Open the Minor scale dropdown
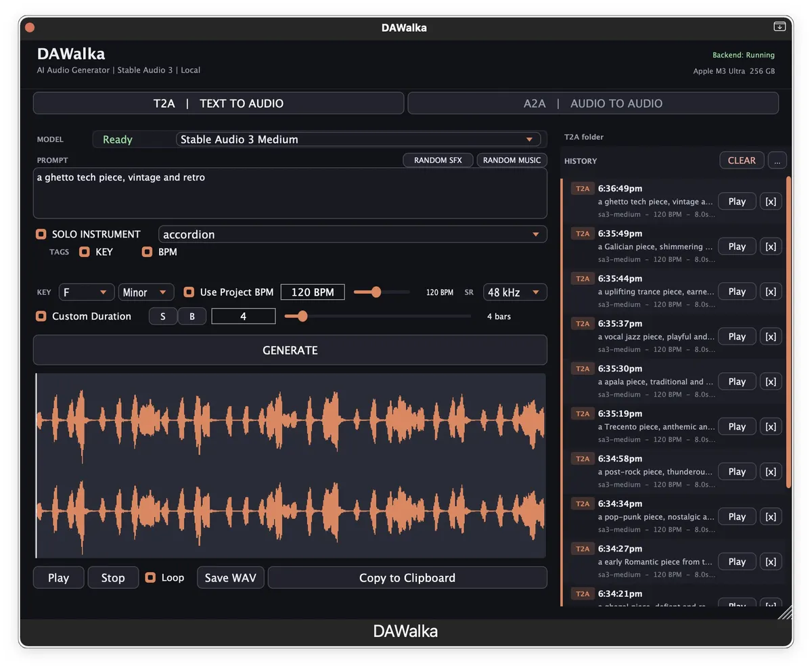Image resolution: width=812 pixels, height=670 pixels. pyautogui.click(x=146, y=292)
